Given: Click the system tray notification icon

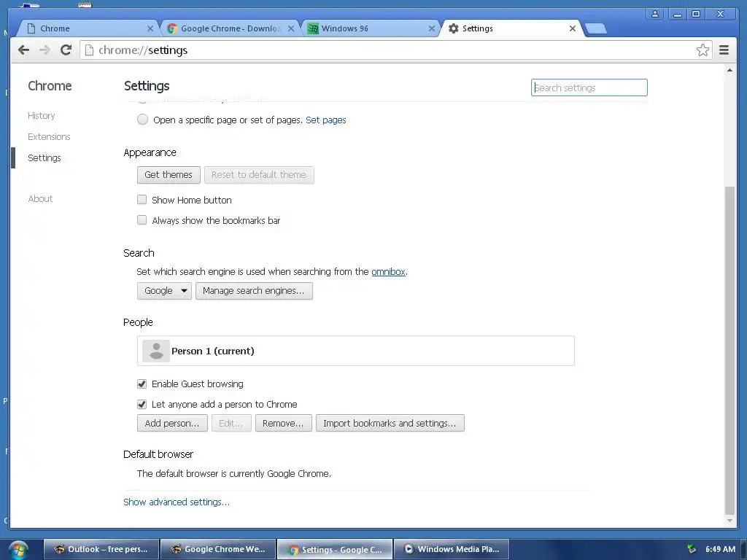Looking at the screenshot, I should click(692, 549).
